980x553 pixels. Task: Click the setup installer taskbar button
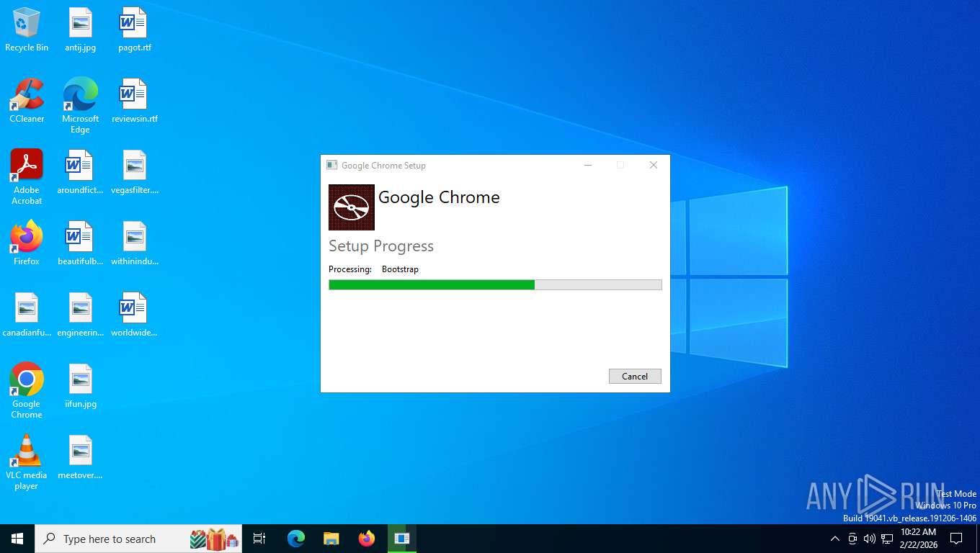click(402, 539)
